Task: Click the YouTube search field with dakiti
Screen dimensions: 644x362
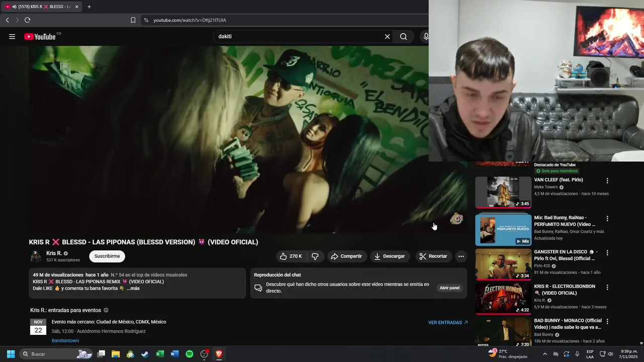Action: (x=299, y=36)
